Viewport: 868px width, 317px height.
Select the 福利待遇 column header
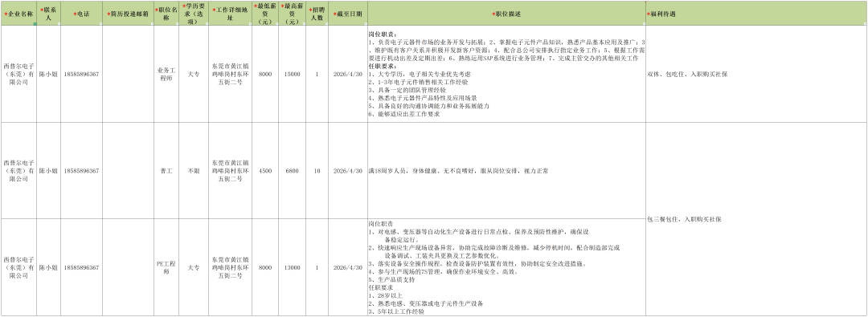coord(756,14)
